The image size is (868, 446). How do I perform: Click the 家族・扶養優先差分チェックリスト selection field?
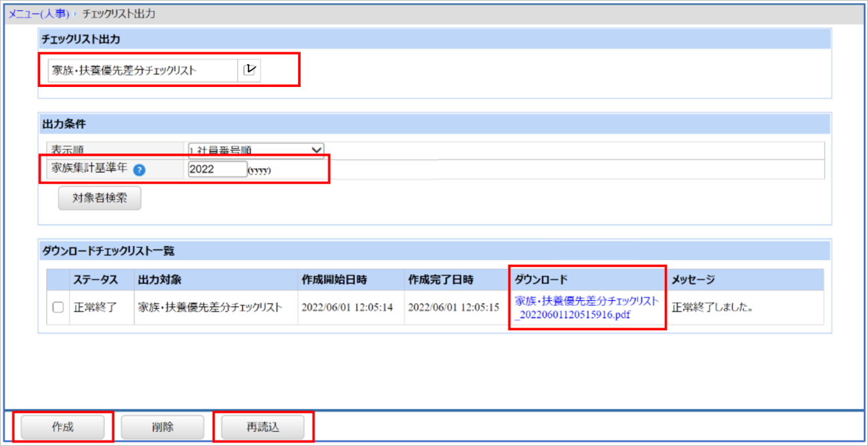tap(142, 70)
